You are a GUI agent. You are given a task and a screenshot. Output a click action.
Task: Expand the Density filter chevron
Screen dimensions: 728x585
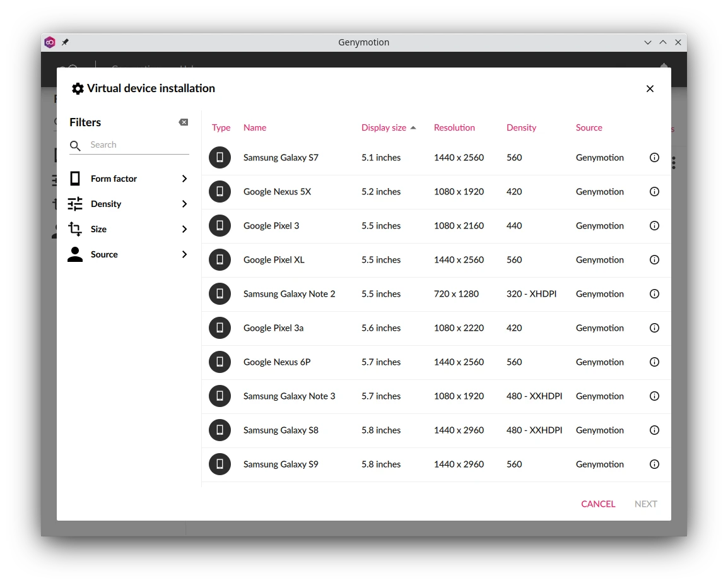tap(184, 204)
